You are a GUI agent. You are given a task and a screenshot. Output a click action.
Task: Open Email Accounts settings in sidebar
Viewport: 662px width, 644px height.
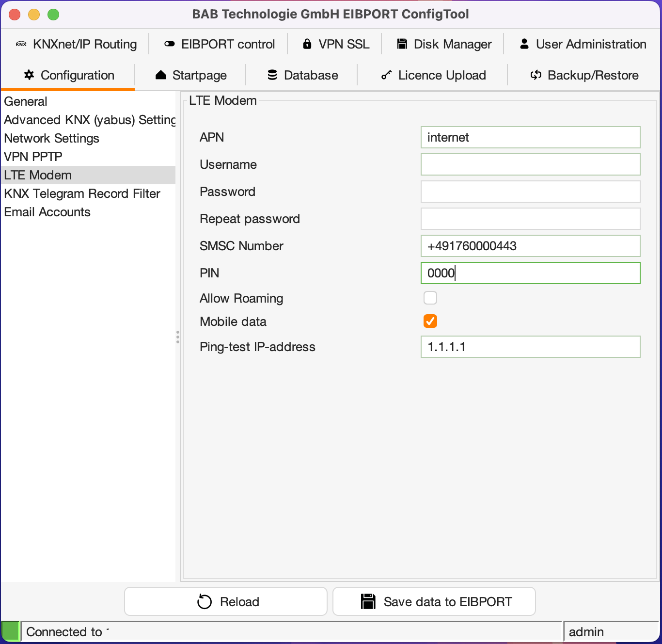[47, 212]
